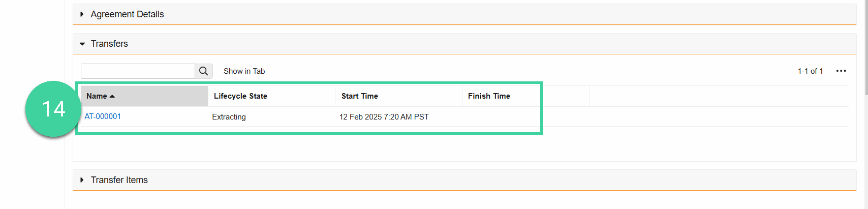Viewport: 868px width, 209px height.
Task: Click the Transfers section title
Action: click(109, 44)
